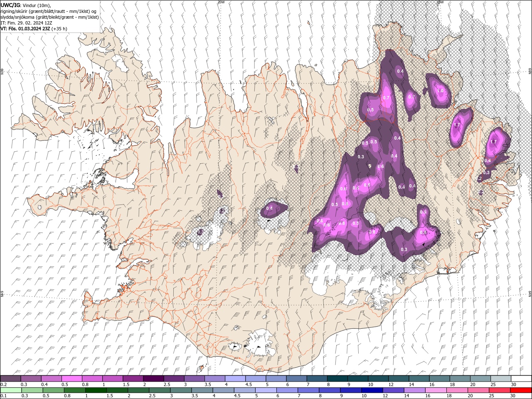Click the VT: Fös. 01.03.2024 23Z valid time
Viewport: 532px width, 399px height.
point(25,29)
